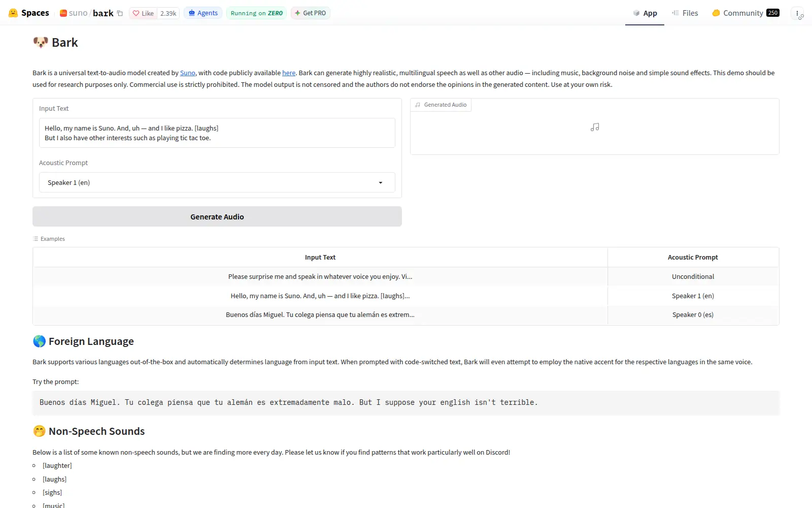Image resolution: width=812 pixels, height=508 pixels.
Task: Switch to the Files tab
Action: 685,13
